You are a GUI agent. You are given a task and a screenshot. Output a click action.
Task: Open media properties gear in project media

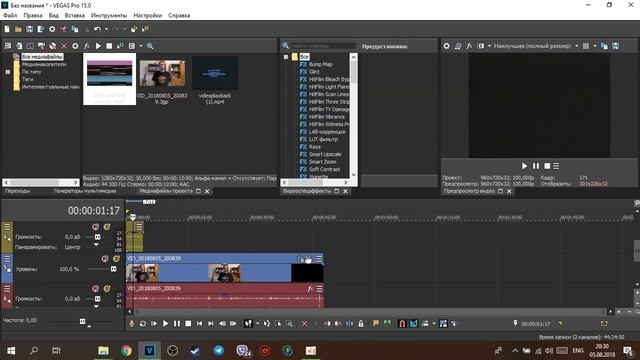tap(75, 46)
